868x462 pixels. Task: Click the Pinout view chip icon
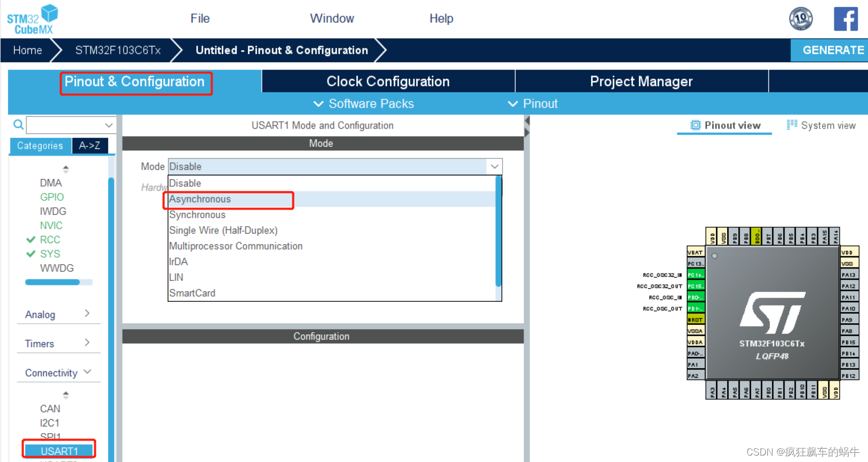(x=695, y=125)
